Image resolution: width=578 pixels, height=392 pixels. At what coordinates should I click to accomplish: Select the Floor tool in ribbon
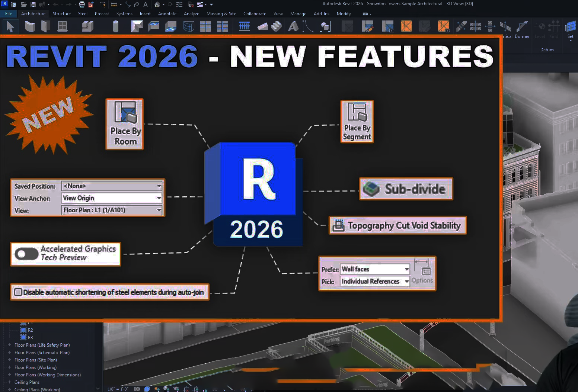tap(170, 26)
